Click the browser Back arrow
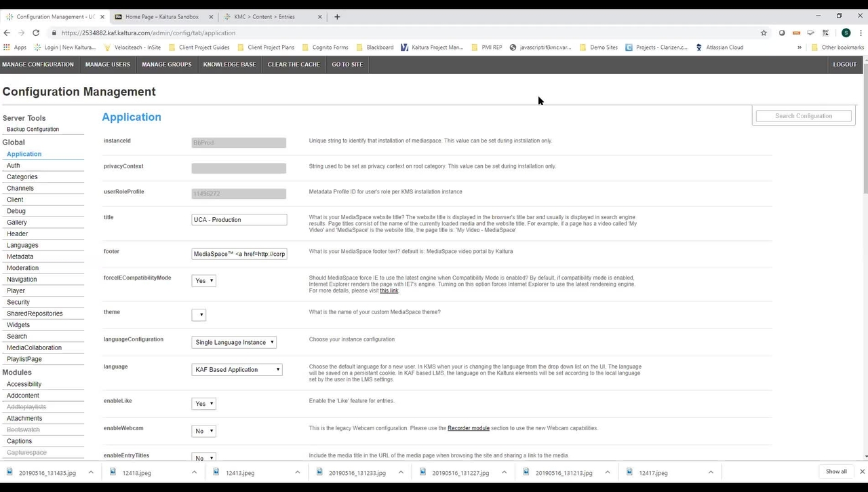 (7, 33)
